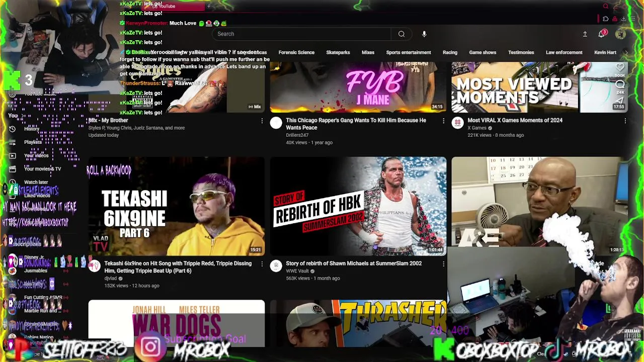This screenshot has height=362, width=644.
Task: Open browser extensions puzzle icon
Action: [x=605, y=19]
